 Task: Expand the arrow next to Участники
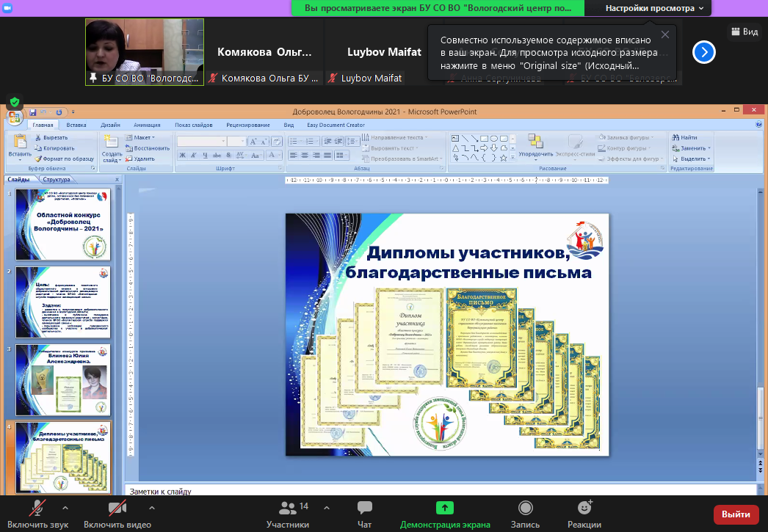[x=327, y=507]
